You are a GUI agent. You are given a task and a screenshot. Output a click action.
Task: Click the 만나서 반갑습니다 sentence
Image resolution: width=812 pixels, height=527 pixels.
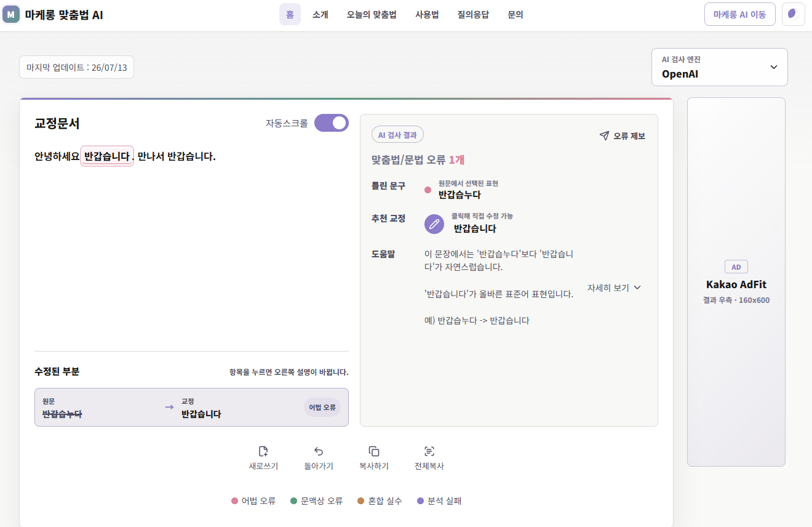click(x=177, y=156)
